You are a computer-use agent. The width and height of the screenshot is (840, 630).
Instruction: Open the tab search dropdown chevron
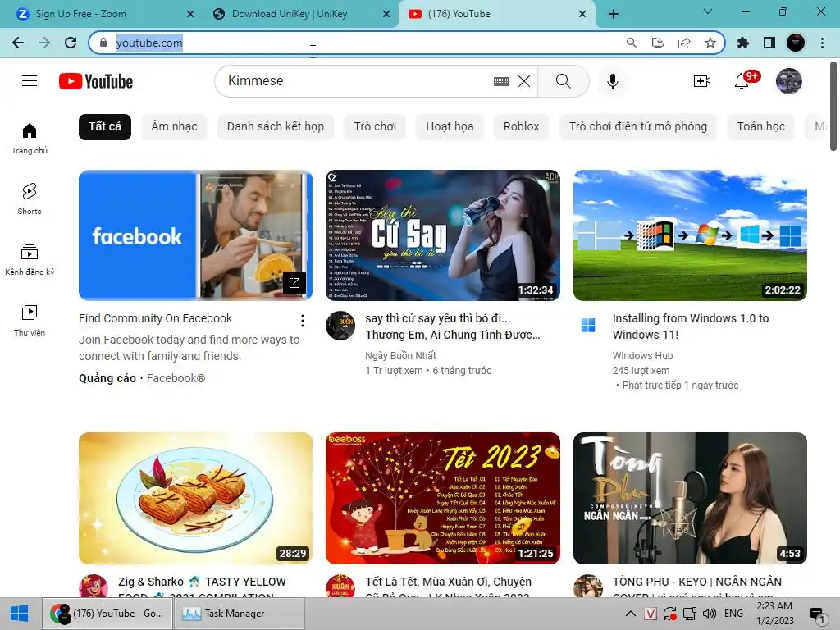click(x=708, y=11)
